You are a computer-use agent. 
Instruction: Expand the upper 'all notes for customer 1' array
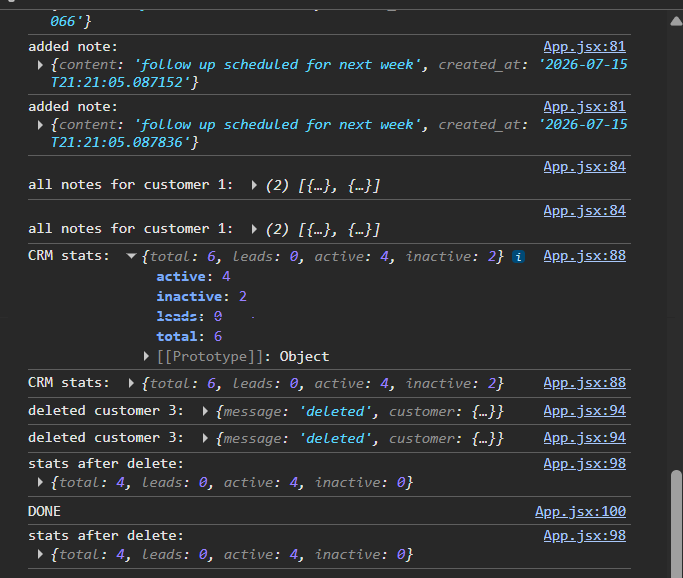tap(254, 185)
